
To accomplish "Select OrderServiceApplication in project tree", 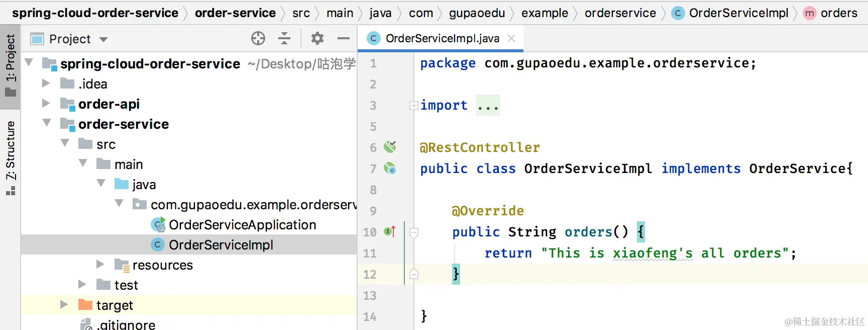I will [189, 224].
